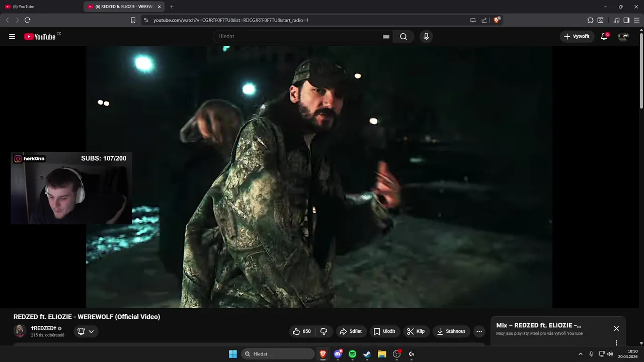Open the Windows Start menu

click(x=233, y=354)
